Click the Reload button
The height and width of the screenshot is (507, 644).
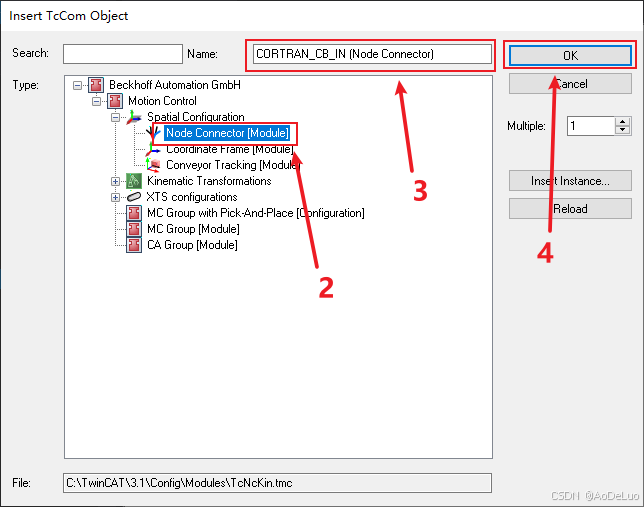(570, 209)
